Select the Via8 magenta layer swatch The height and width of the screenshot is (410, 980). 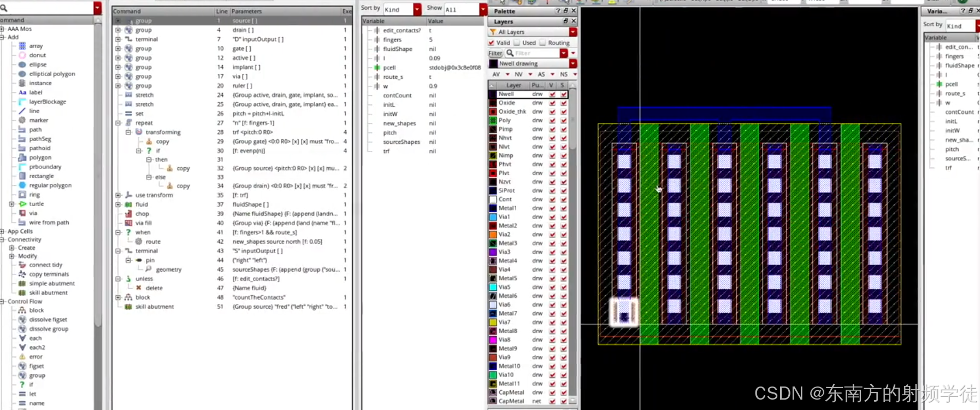(x=493, y=339)
